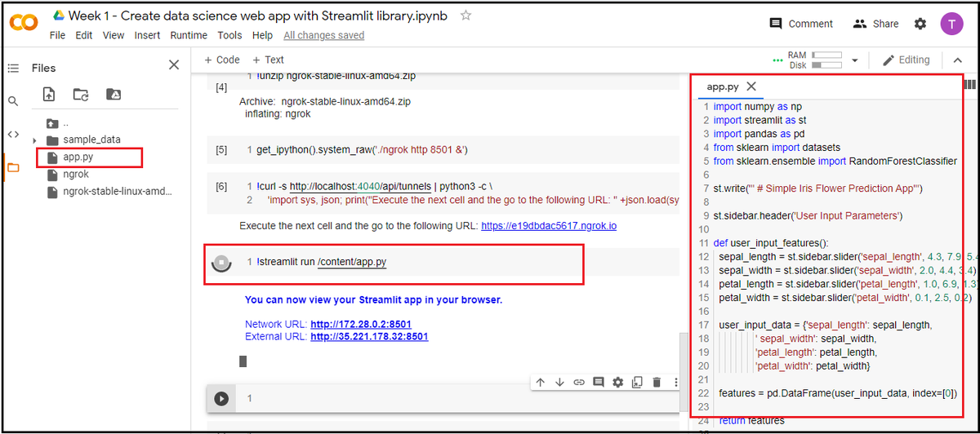Open the e19dbdac5617.ngrok.io link

click(549, 225)
